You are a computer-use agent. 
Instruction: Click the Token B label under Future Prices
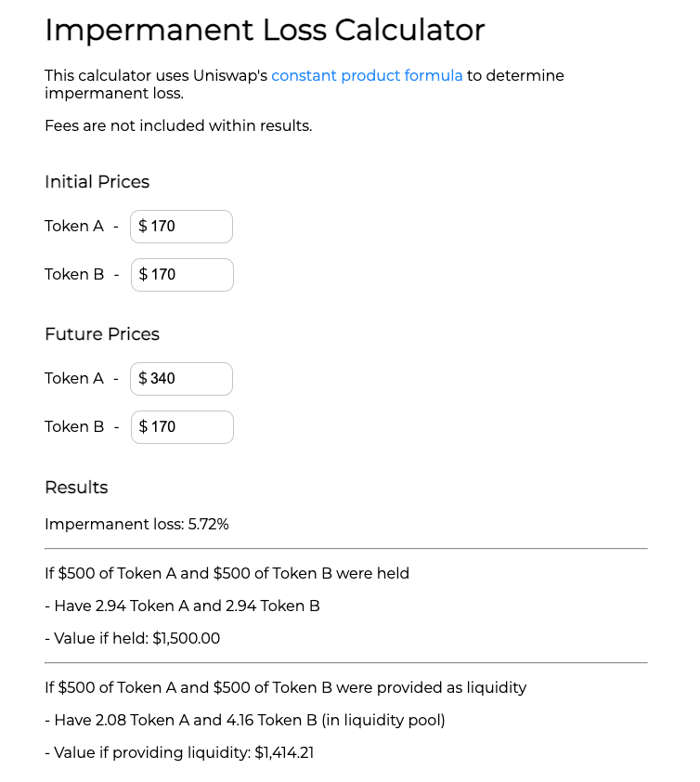(74, 427)
